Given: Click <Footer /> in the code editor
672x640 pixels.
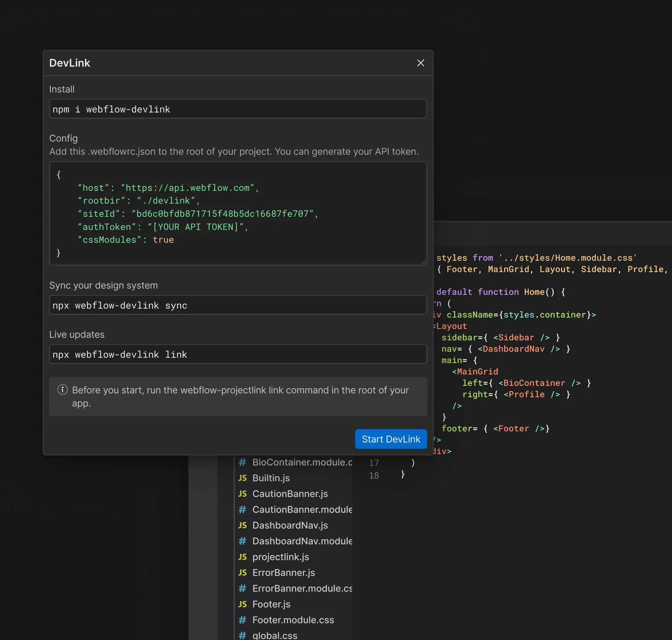Looking at the screenshot, I should click(519, 428).
